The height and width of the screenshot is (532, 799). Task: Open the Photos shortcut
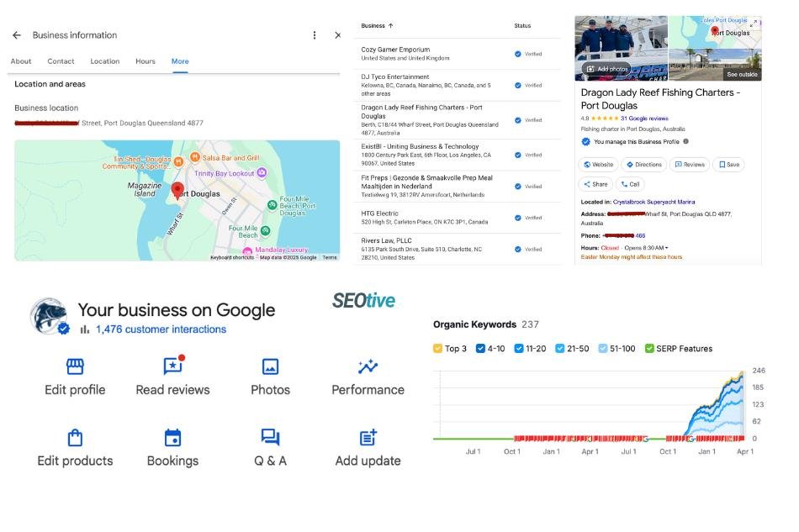tap(270, 377)
